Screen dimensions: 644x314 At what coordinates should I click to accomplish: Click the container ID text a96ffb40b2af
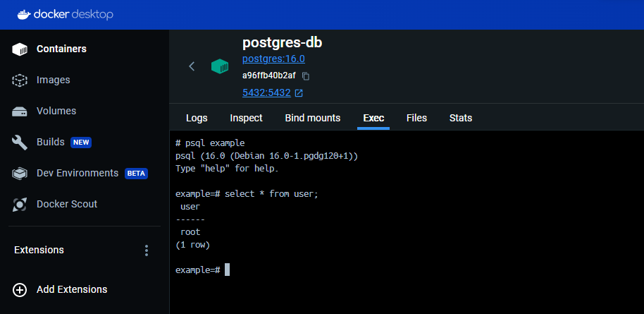(269, 76)
